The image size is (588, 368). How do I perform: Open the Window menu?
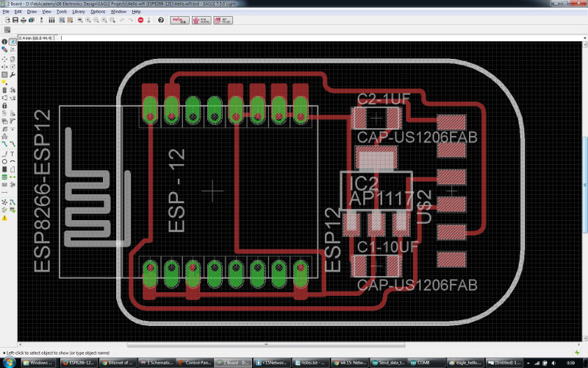pos(118,12)
